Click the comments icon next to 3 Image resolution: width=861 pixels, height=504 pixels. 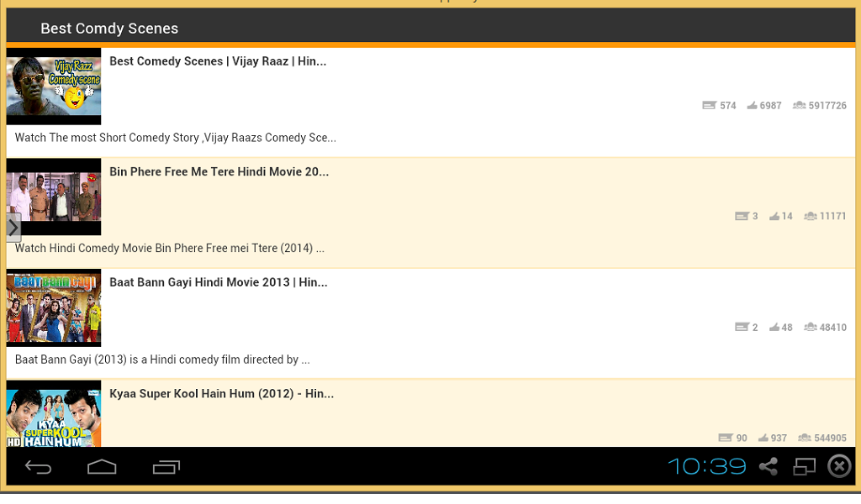pyautogui.click(x=742, y=216)
